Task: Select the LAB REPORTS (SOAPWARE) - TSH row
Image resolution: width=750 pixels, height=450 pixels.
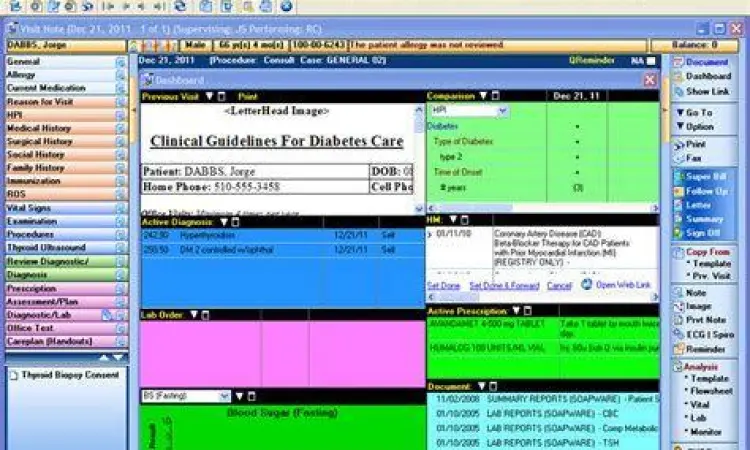Action: click(543, 443)
